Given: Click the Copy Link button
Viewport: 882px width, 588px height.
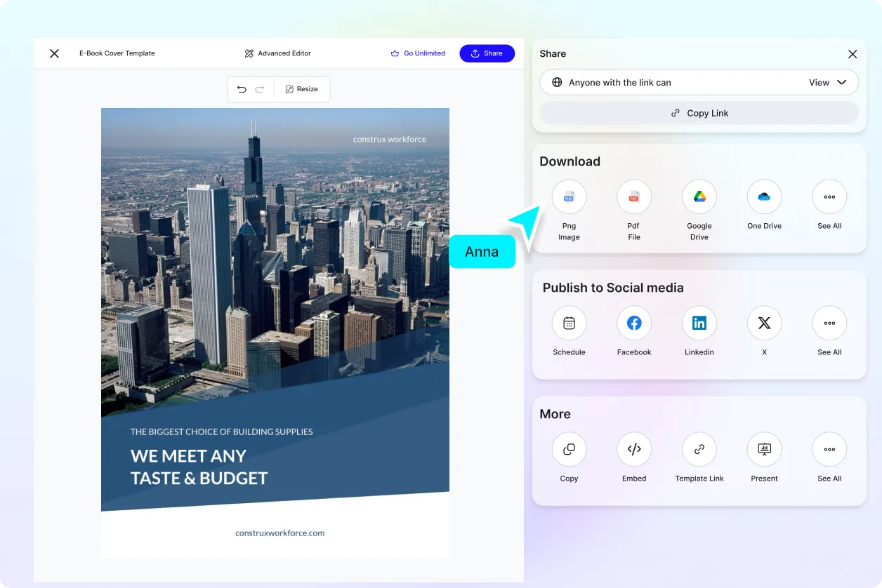Looking at the screenshot, I should (699, 112).
